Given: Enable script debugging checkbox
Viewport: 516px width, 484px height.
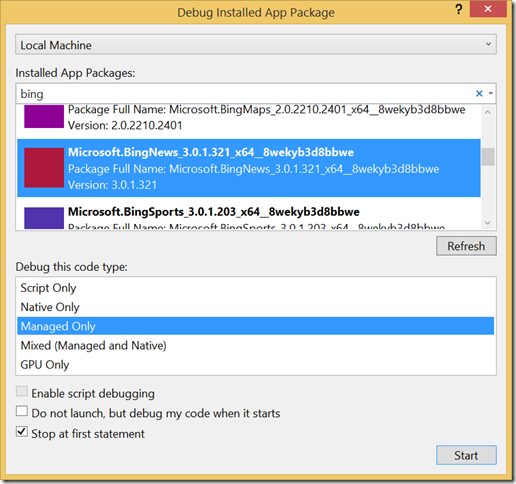Looking at the screenshot, I should tap(22, 391).
